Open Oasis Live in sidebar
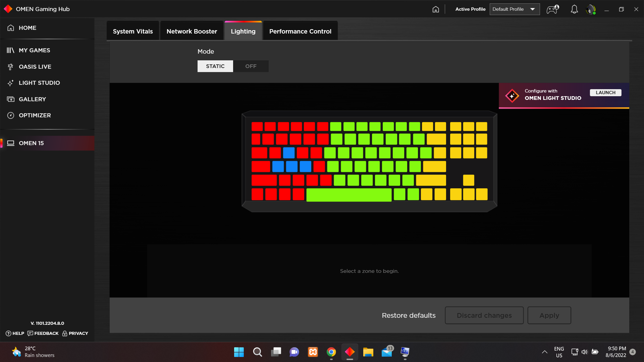The height and width of the screenshot is (362, 644). (35, 67)
